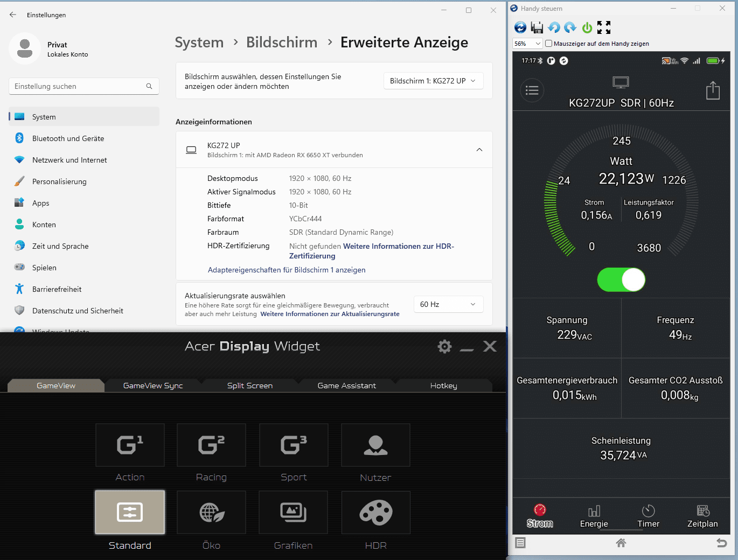Select the Action G1 game mode icon
The width and height of the screenshot is (738, 560).
click(130, 445)
